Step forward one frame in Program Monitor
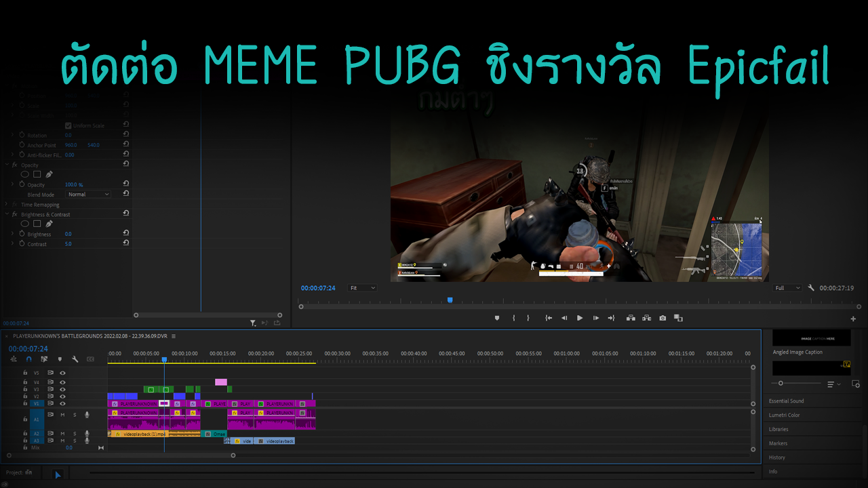This screenshot has height=488, width=868. (x=596, y=318)
